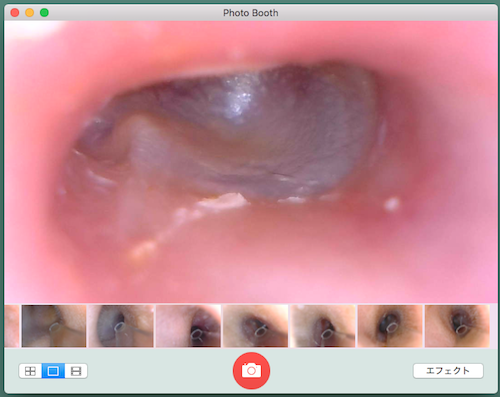500x397 pixels.
Task: Close the Photo Booth window
Action: [15, 13]
